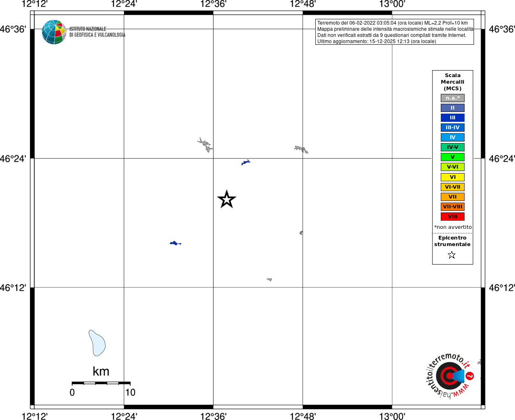Click the V green legend swatch
This screenshot has width=515, height=420.
pos(453,157)
